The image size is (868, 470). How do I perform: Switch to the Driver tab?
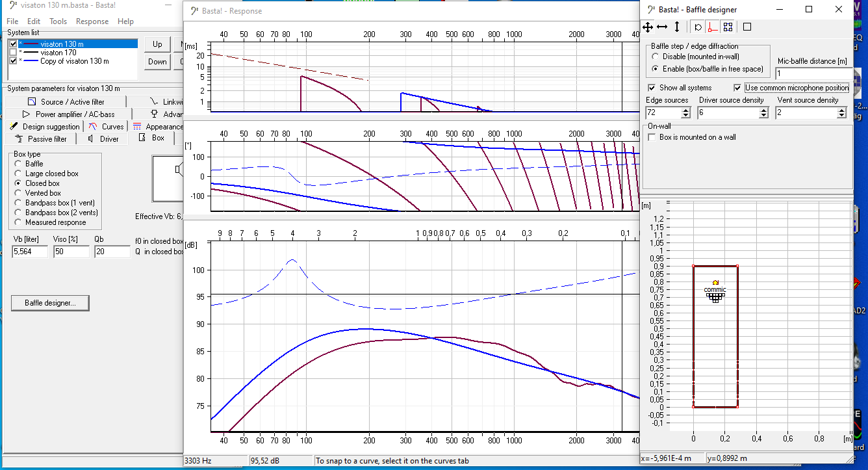click(103, 138)
